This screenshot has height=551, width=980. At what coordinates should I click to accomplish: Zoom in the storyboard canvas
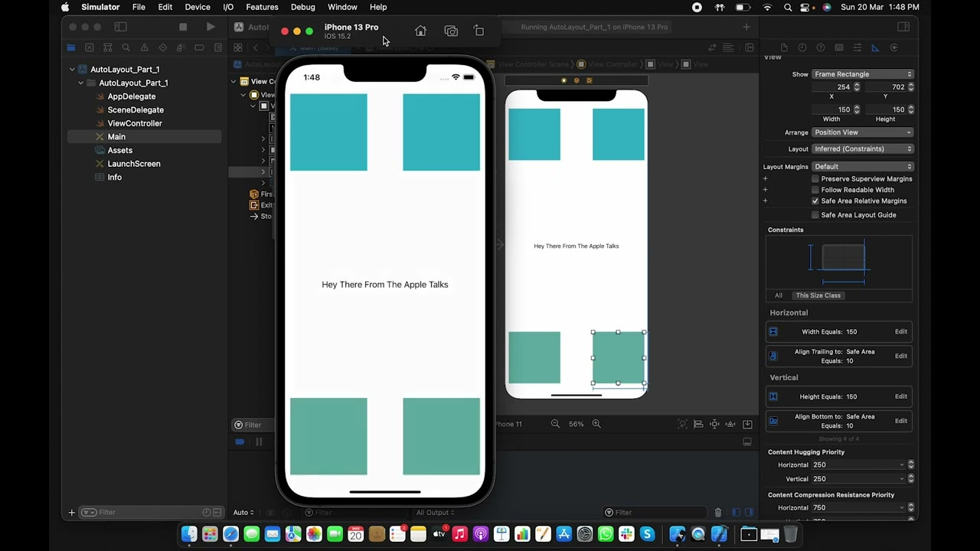(x=596, y=424)
